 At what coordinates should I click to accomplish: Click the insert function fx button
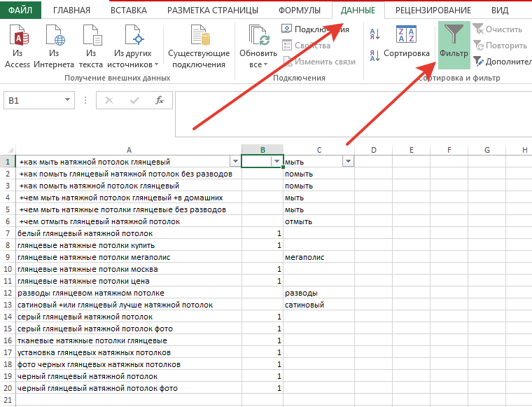(x=160, y=100)
